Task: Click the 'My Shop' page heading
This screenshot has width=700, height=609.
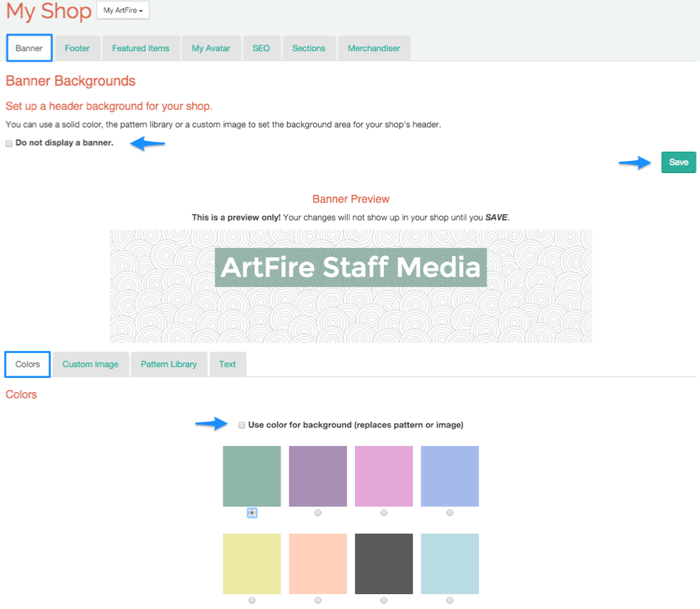Action: [x=49, y=11]
